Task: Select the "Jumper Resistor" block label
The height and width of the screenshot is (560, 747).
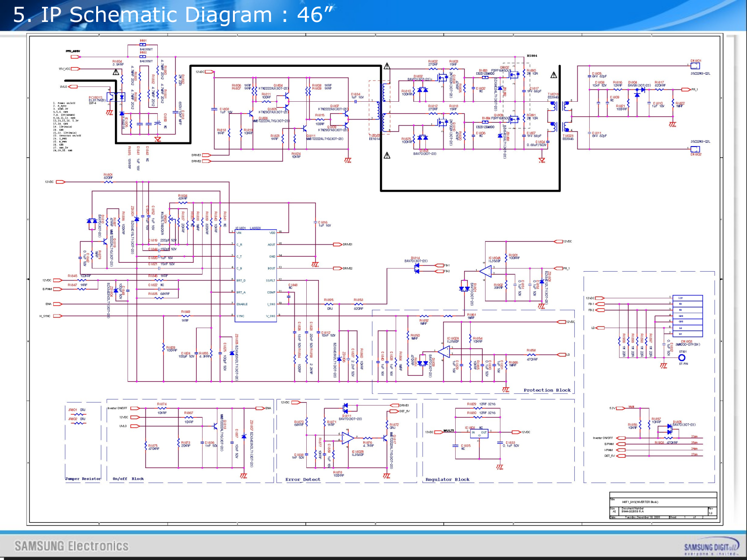Action: point(83,479)
